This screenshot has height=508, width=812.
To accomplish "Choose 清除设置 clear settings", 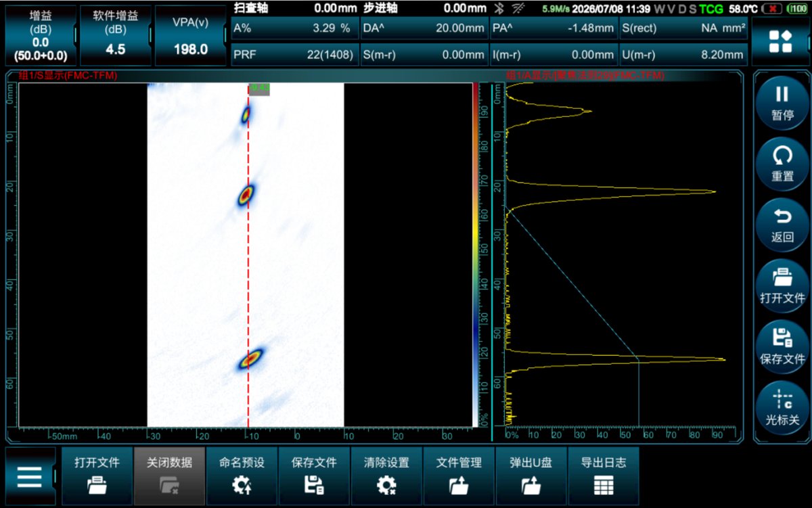I will pos(387,476).
